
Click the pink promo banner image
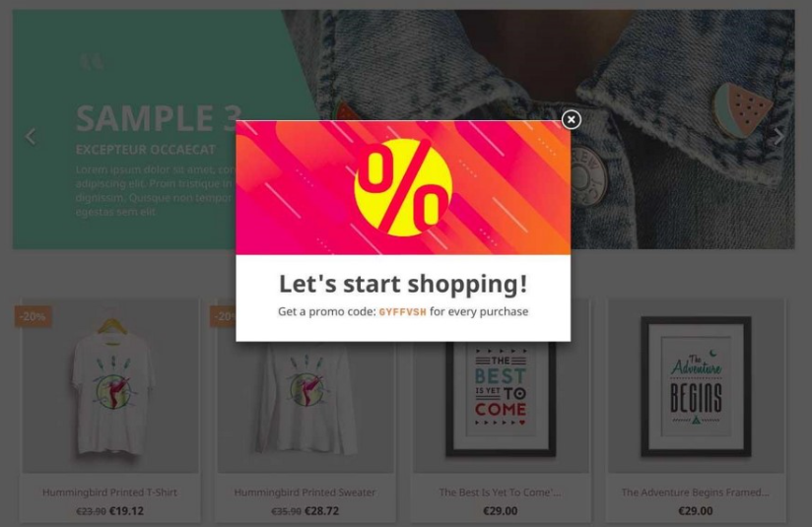click(403, 187)
